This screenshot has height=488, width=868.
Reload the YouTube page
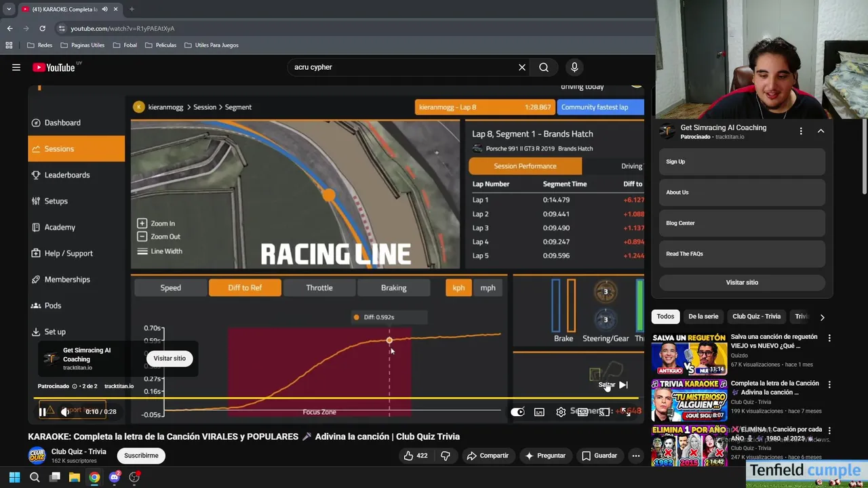42,28
